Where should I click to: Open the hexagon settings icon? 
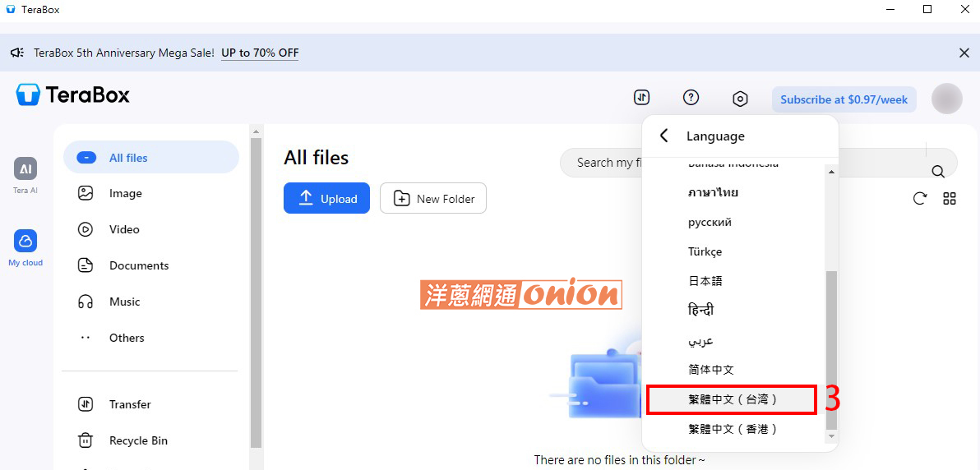point(740,98)
